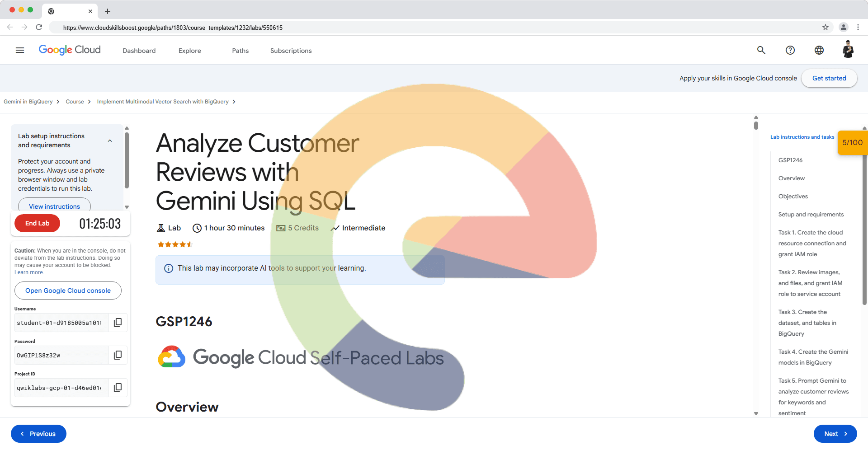Viewport: 868px width, 450px height.
Task: Click the five-star rating
Action: [x=175, y=244]
